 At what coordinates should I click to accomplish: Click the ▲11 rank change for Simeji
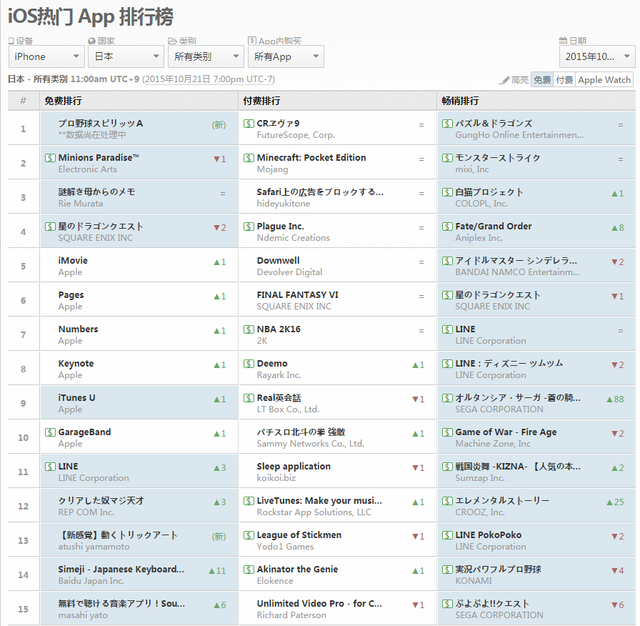click(217, 571)
